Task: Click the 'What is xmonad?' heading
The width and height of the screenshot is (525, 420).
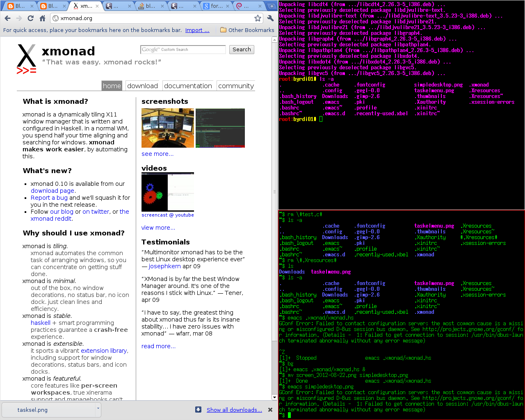Action: pos(55,101)
